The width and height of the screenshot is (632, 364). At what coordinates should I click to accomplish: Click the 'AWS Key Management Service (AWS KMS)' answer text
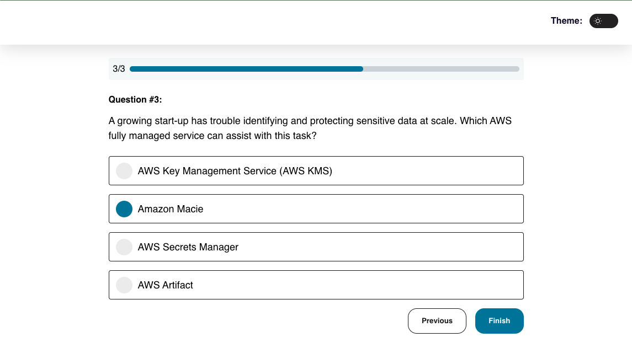tap(235, 171)
